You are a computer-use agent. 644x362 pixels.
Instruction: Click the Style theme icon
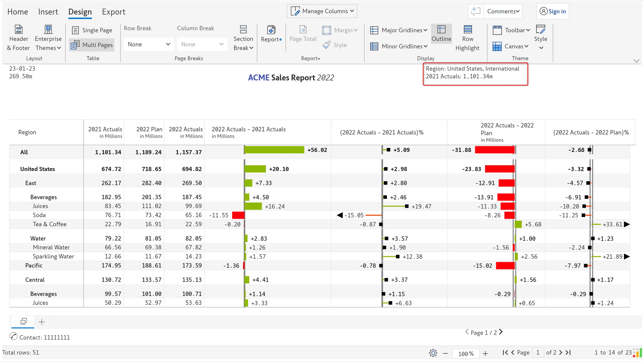(x=541, y=30)
